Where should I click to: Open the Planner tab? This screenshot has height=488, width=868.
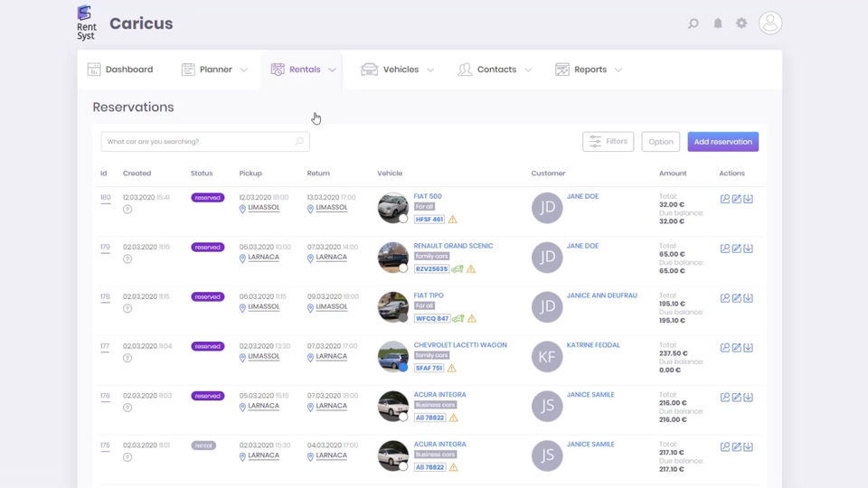[x=215, y=70]
